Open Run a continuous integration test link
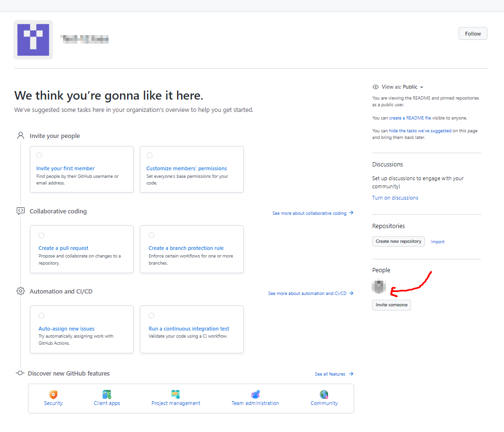 click(189, 329)
